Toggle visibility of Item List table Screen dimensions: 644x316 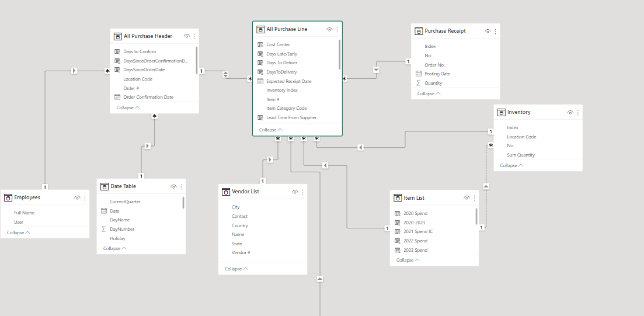pyautogui.click(x=467, y=198)
